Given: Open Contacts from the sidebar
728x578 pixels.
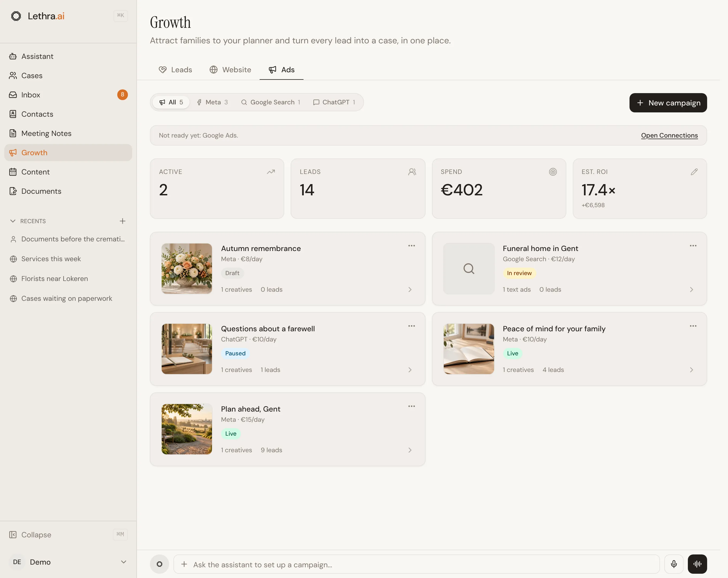Looking at the screenshot, I should pyautogui.click(x=68, y=114).
